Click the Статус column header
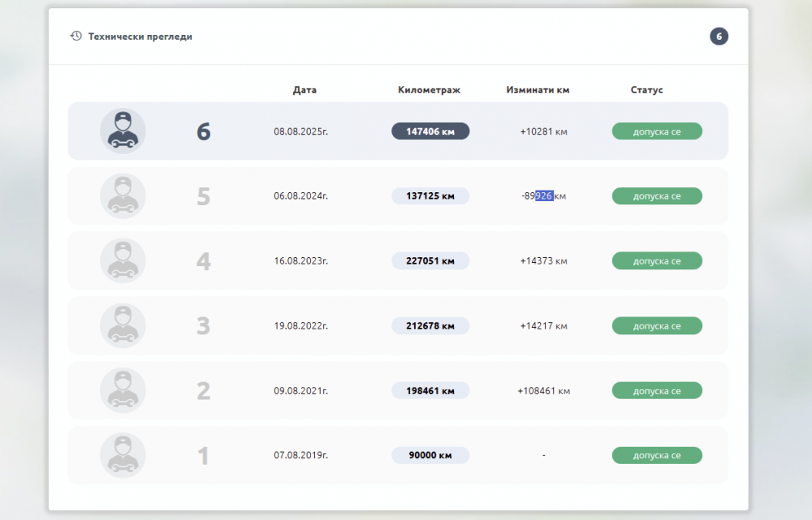This screenshot has width=812, height=520. coord(646,90)
